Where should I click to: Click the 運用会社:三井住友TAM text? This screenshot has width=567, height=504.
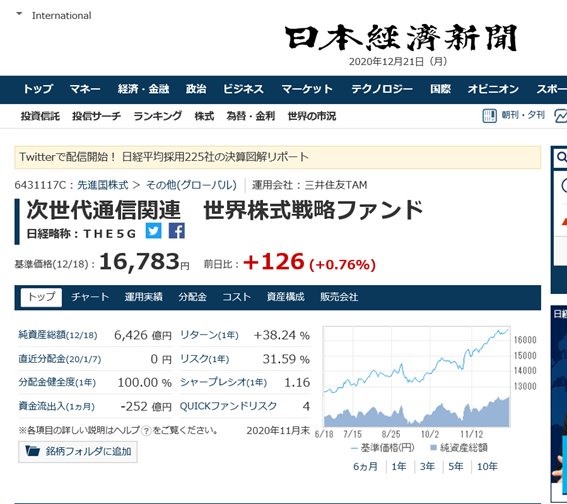point(310,185)
